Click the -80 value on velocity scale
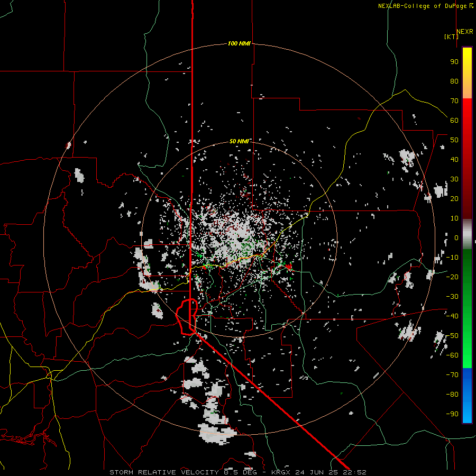The width and height of the screenshot is (476, 476). pyautogui.click(x=452, y=395)
